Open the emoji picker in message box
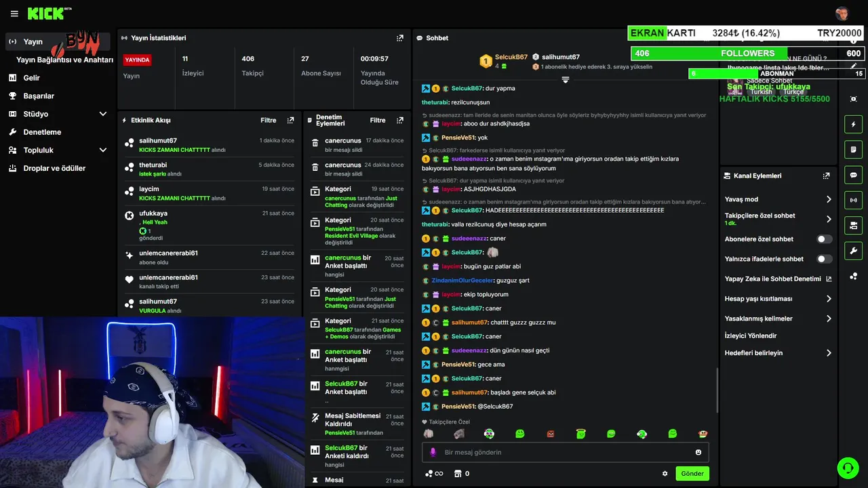 698,452
